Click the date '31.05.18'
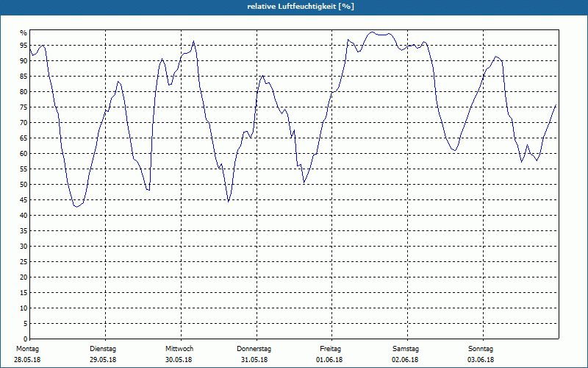588x368 pixels. (254, 360)
